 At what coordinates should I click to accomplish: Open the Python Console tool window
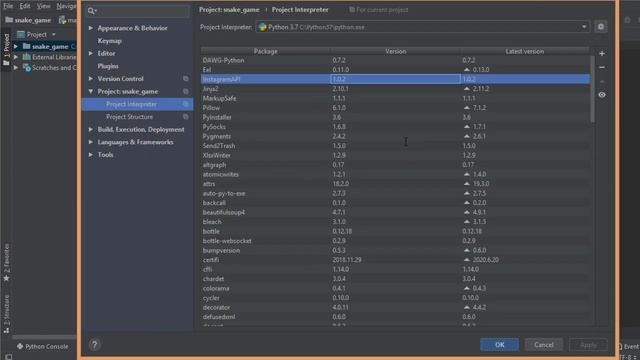coord(42,346)
